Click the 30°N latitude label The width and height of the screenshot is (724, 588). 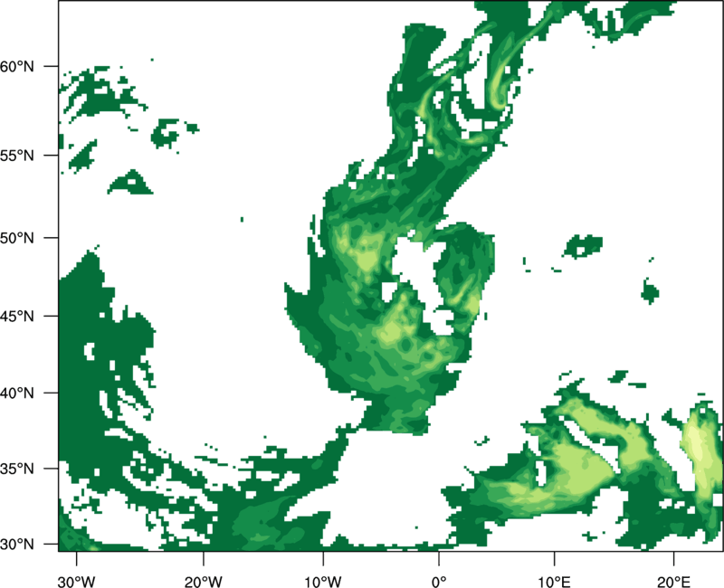[17, 545]
